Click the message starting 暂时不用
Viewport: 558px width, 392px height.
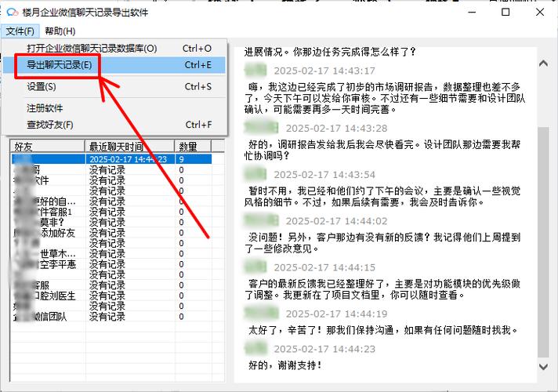382,197
